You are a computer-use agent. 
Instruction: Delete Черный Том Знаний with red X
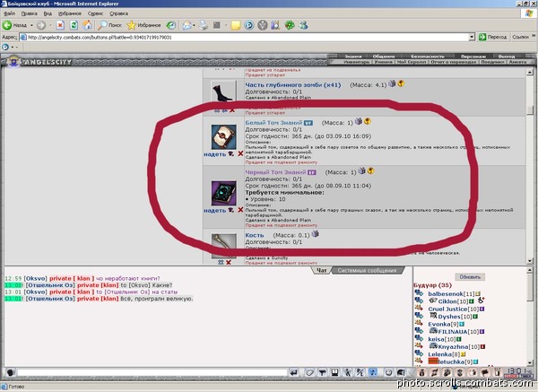coord(240,210)
